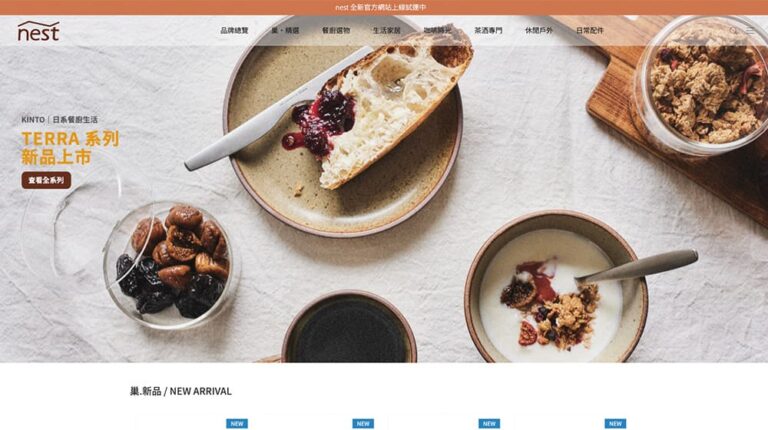Click the third blue NEW badge
The width and height of the screenshot is (768, 430).
(x=489, y=424)
